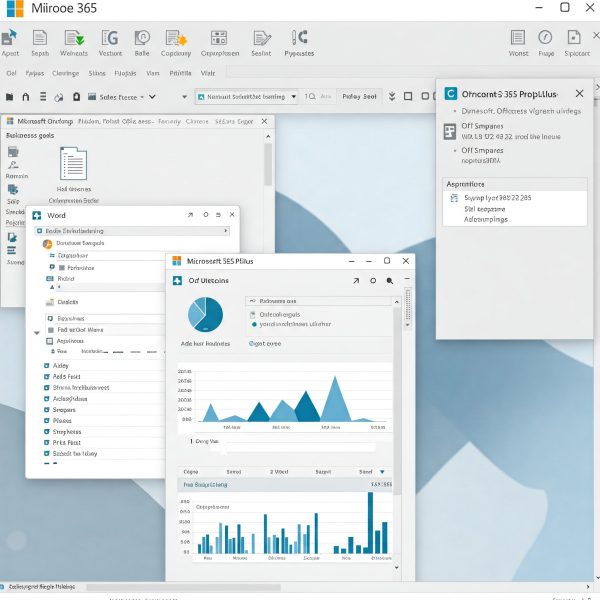
Task: Collapse the tree arrow left of Fad settkat
Action: (37, 333)
